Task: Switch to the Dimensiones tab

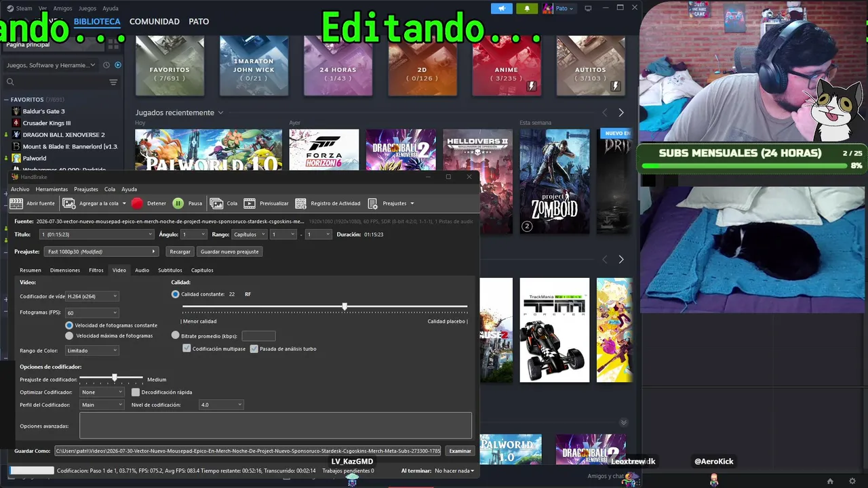Action: pos(65,270)
